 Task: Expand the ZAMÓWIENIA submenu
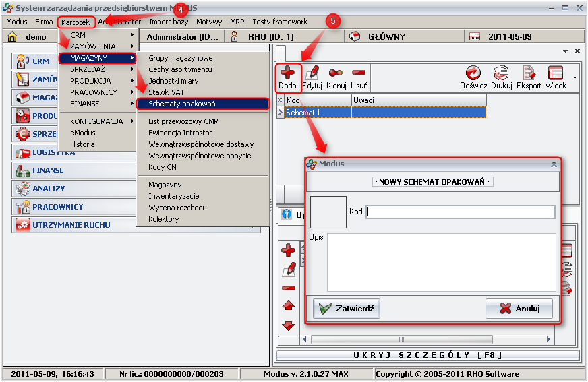(99, 46)
